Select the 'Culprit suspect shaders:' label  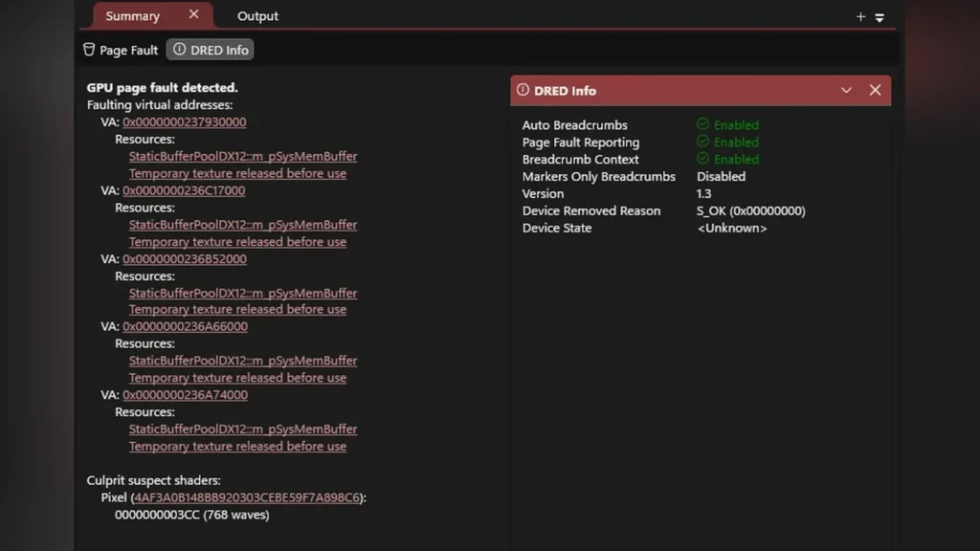[154, 480]
